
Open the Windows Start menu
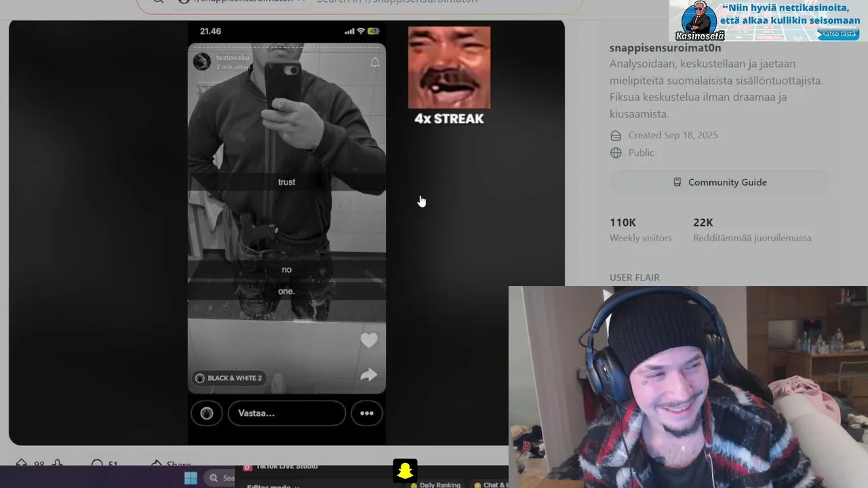[x=191, y=478]
